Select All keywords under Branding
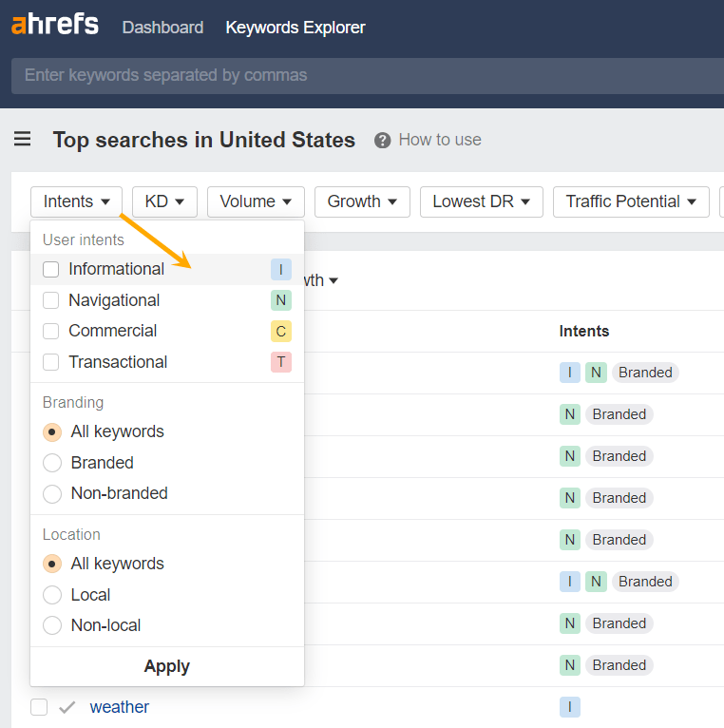Image resolution: width=724 pixels, height=728 pixels. pyautogui.click(x=52, y=432)
